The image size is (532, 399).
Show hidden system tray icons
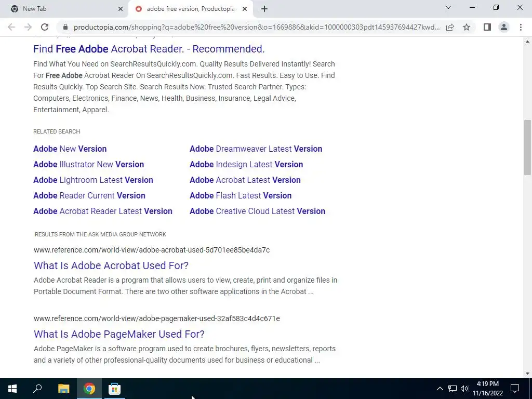(x=440, y=389)
